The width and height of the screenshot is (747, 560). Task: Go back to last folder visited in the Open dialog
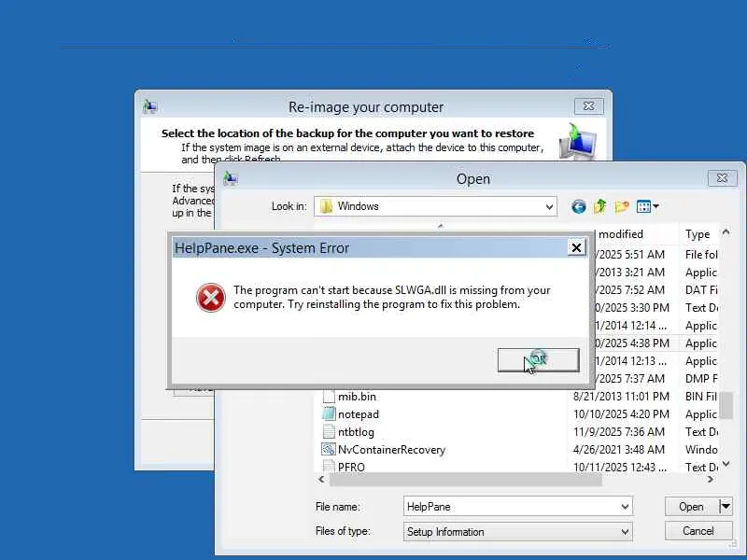[578, 206]
